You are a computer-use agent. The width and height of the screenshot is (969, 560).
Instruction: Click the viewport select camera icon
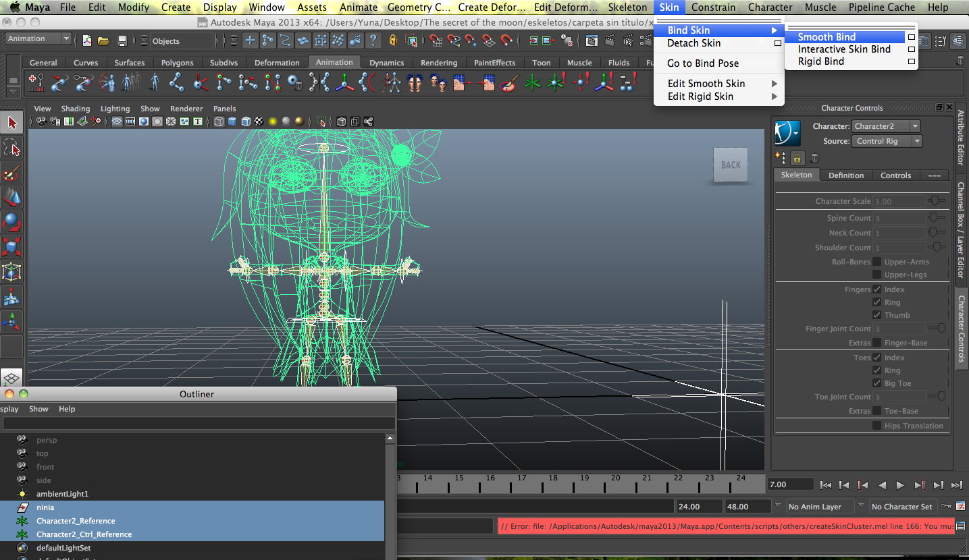[x=41, y=121]
